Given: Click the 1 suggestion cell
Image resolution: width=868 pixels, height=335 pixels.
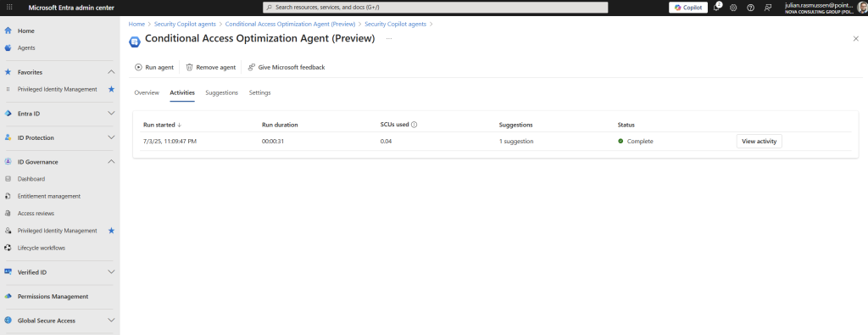Looking at the screenshot, I should (516, 141).
